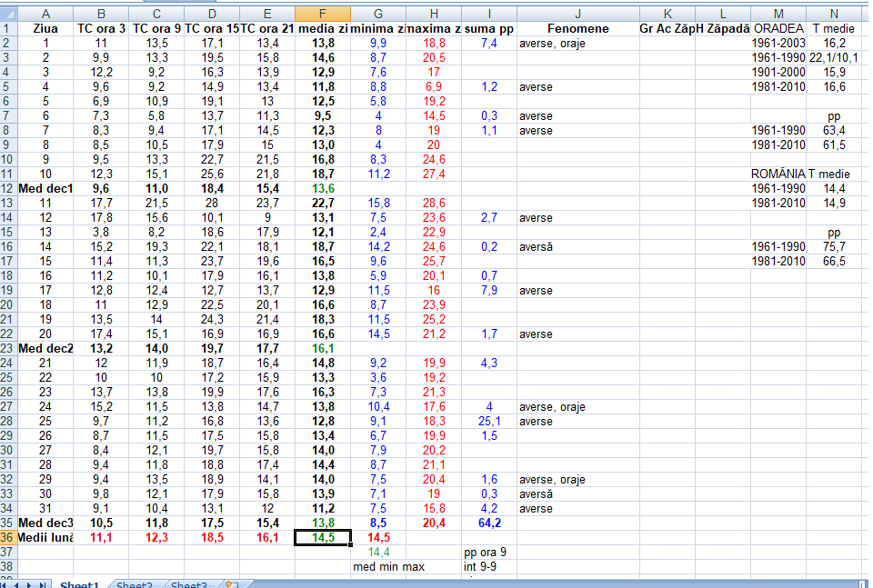The height and width of the screenshot is (588, 873).
Task: Click the red '28,6' maximum cell
Action: click(433, 203)
